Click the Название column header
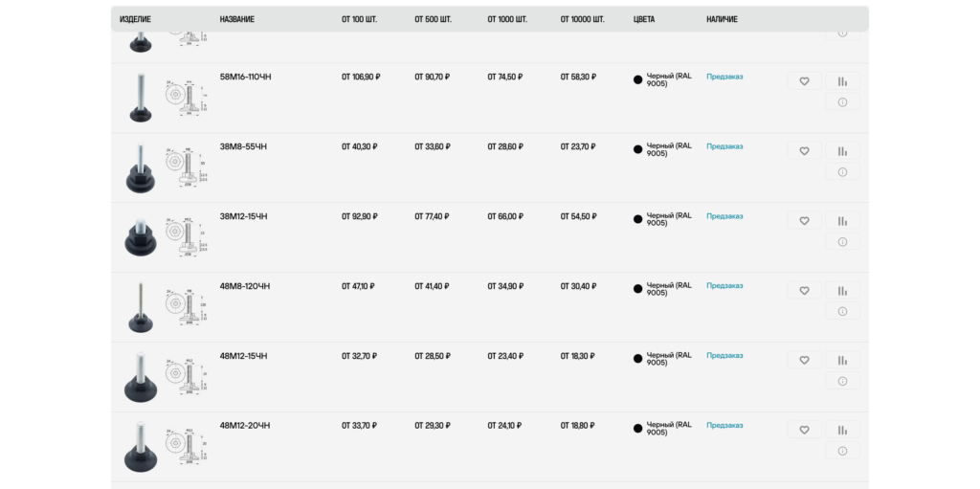Screen dimensions: 980x489 click(x=237, y=19)
